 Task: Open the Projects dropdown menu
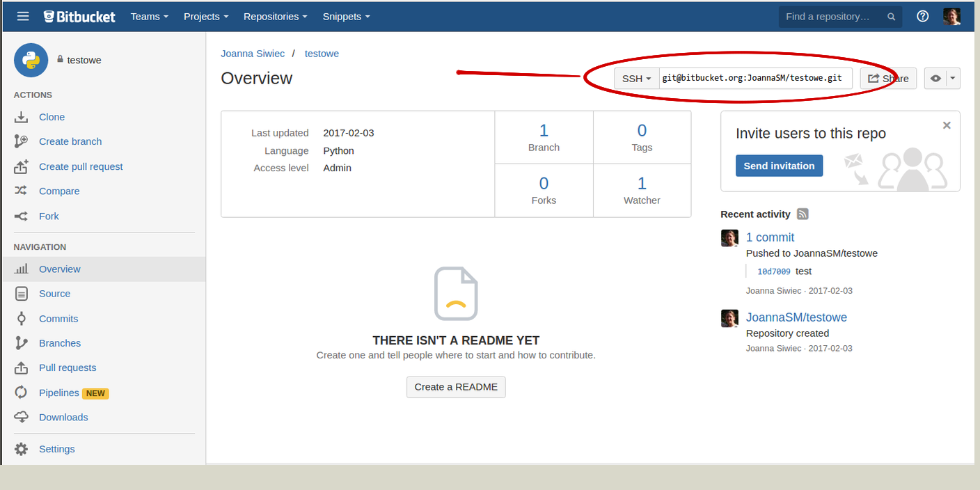tap(206, 16)
